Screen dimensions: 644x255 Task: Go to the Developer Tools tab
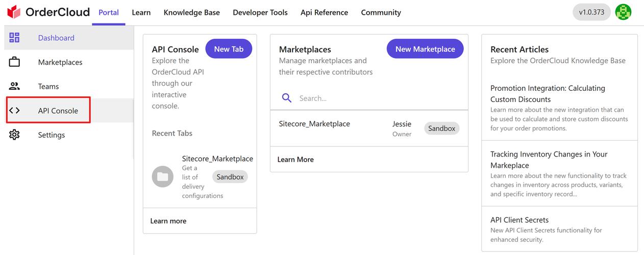(260, 13)
